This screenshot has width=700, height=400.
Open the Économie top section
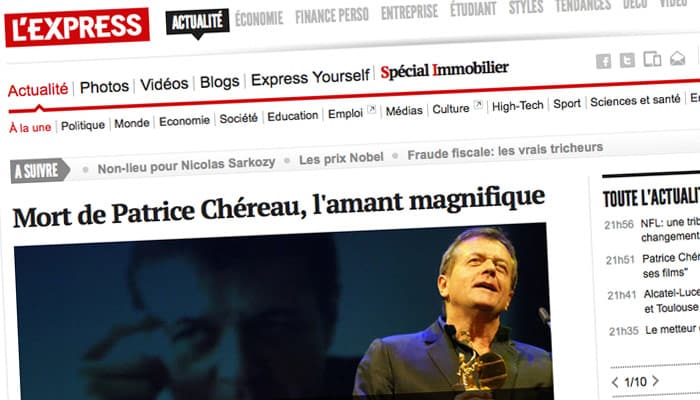pyautogui.click(x=259, y=19)
